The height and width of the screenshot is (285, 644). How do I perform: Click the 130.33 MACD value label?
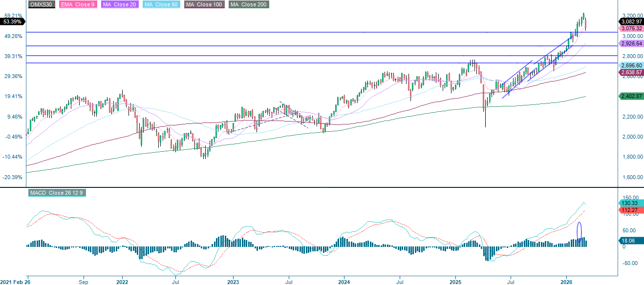(x=630, y=204)
